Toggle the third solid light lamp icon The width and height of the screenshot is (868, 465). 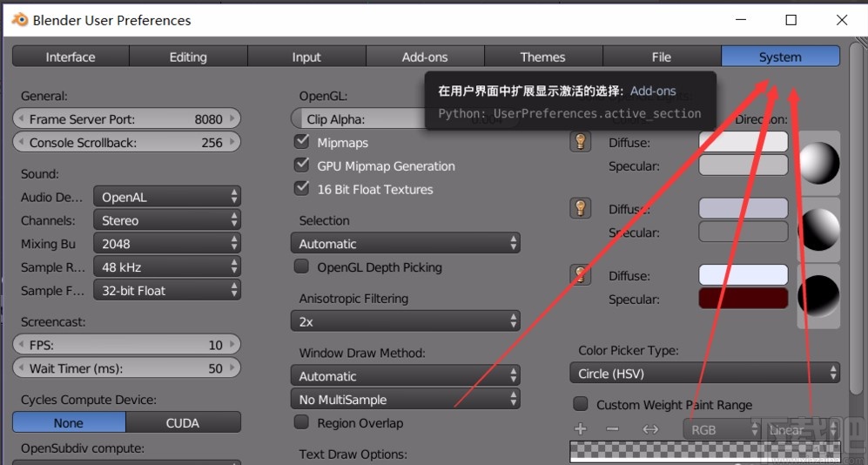(x=580, y=274)
